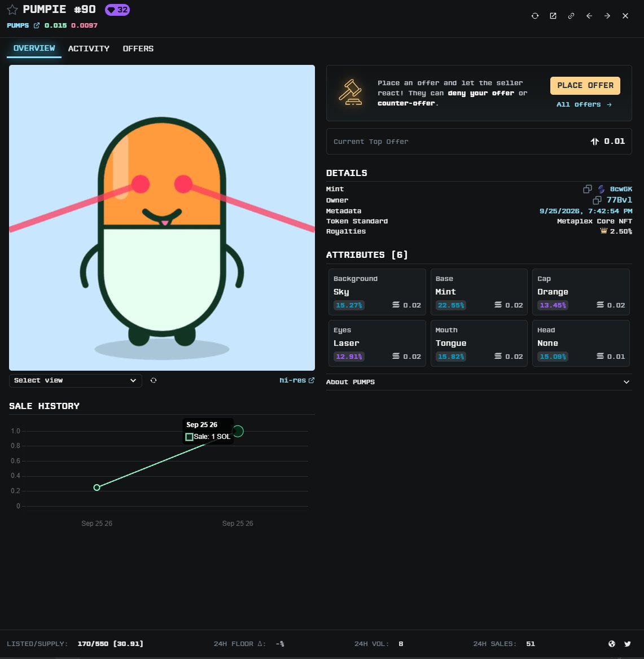This screenshot has height=659, width=644.
Task: Click the 0.015 floor price in header
Action: tap(55, 25)
